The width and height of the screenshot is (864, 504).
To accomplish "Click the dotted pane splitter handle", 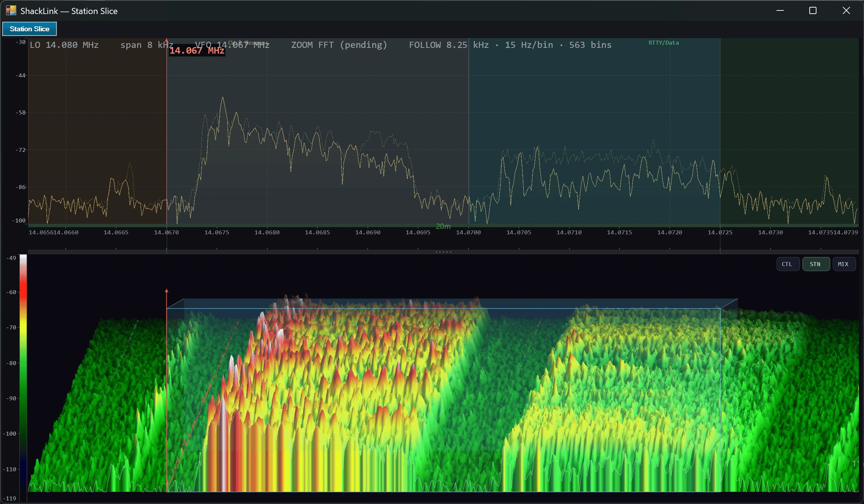I will 444,252.
